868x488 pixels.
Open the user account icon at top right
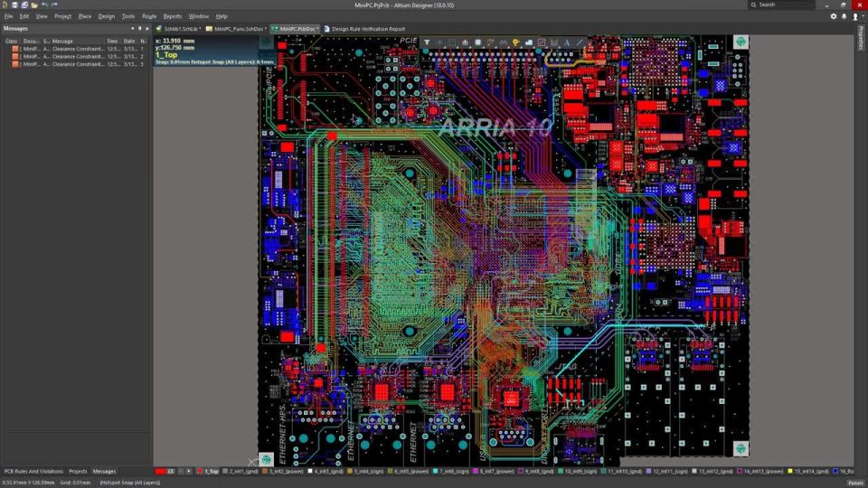click(x=855, y=16)
